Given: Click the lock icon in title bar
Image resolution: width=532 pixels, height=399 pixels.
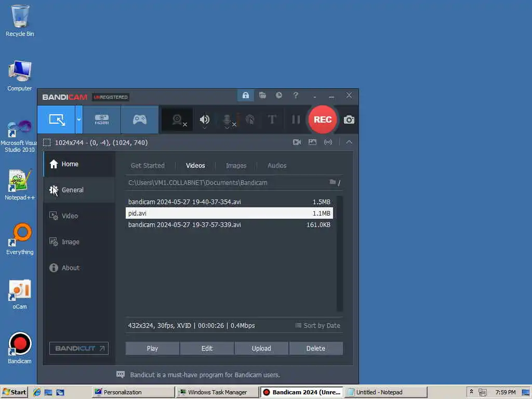Looking at the screenshot, I should point(246,96).
